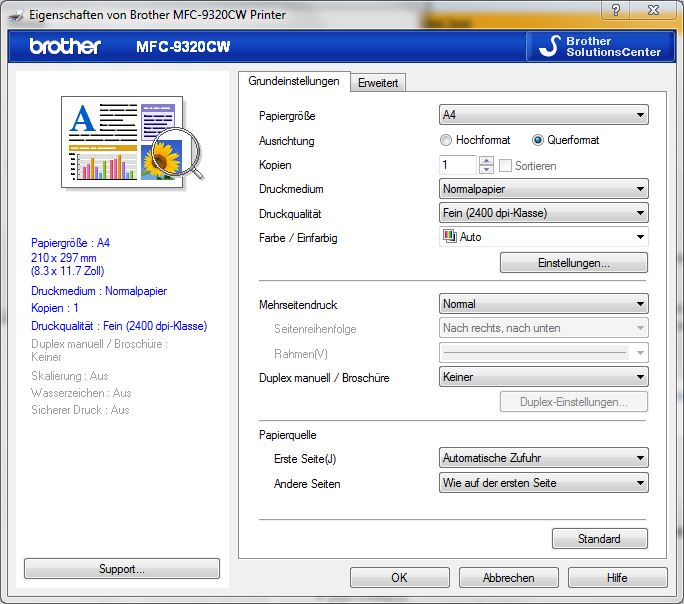
Task: Click the Abbrechen button
Action: 509,577
